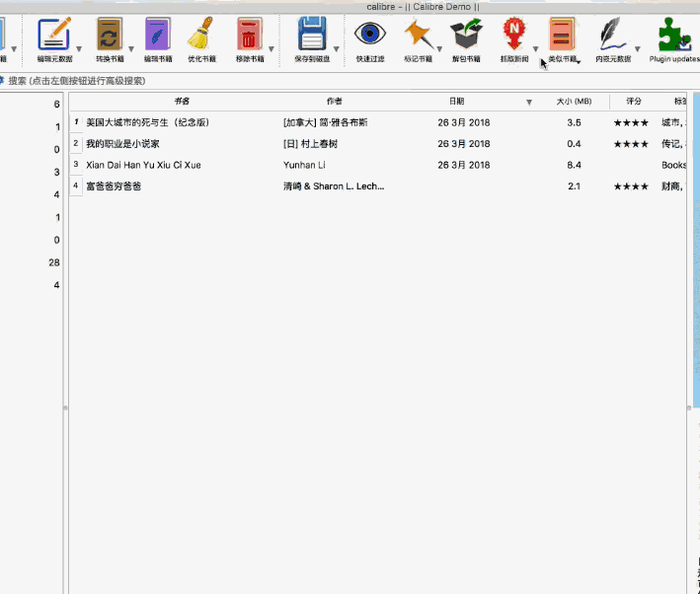Select book 富爸爸穷爸爸
The height and width of the screenshot is (594, 700).
[x=114, y=186]
